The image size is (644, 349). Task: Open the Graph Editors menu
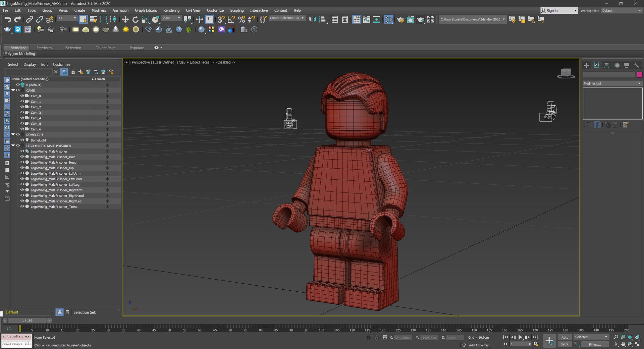click(x=146, y=10)
